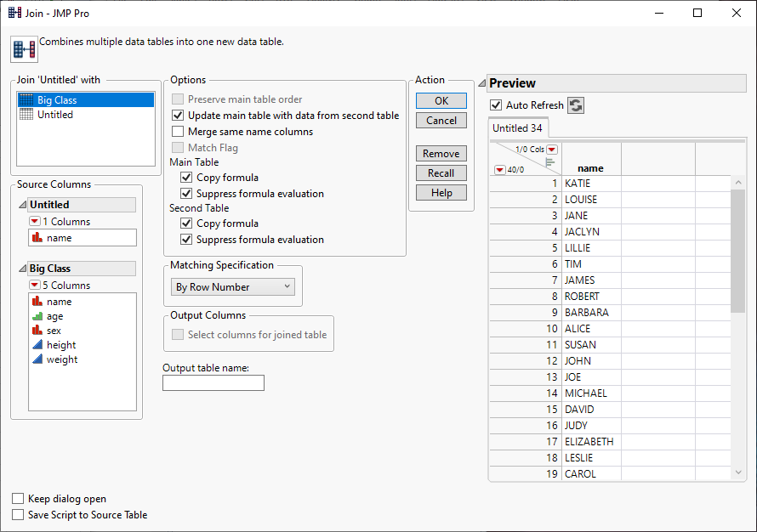Screen dimensions: 757x532
Task: Uncheck Second Table Copy formula
Action: (186, 223)
